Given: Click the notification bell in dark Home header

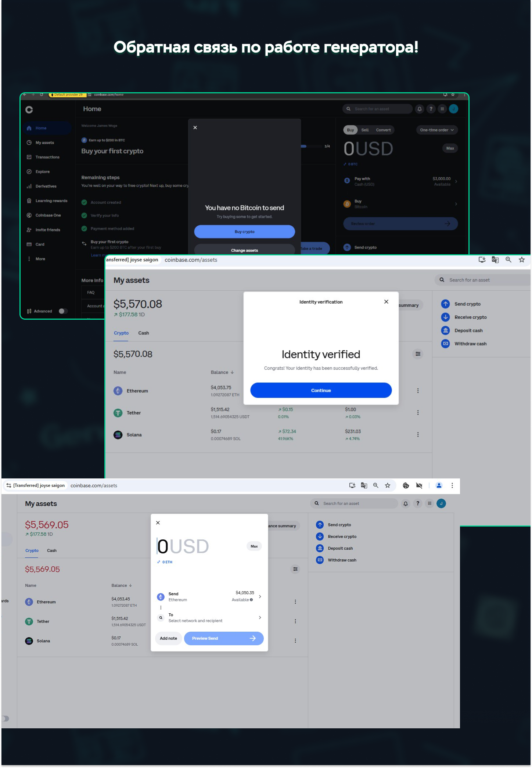Looking at the screenshot, I should click(419, 109).
